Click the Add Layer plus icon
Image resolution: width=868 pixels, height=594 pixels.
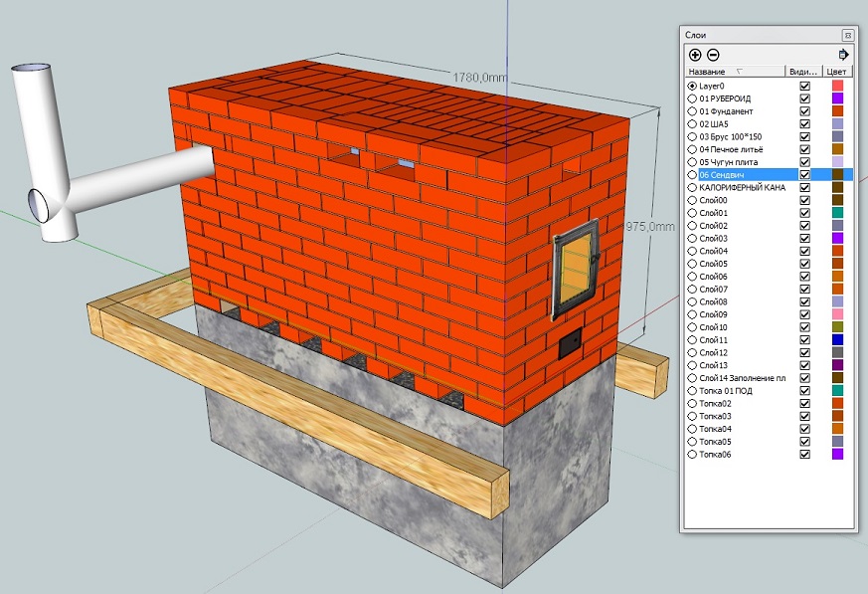click(695, 55)
